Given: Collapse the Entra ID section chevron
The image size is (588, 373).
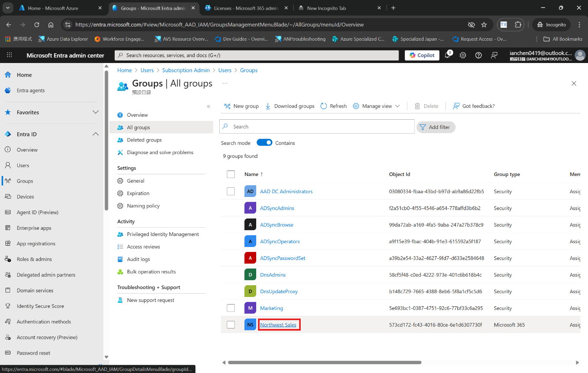Looking at the screenshot, I should tap(95, 134).
